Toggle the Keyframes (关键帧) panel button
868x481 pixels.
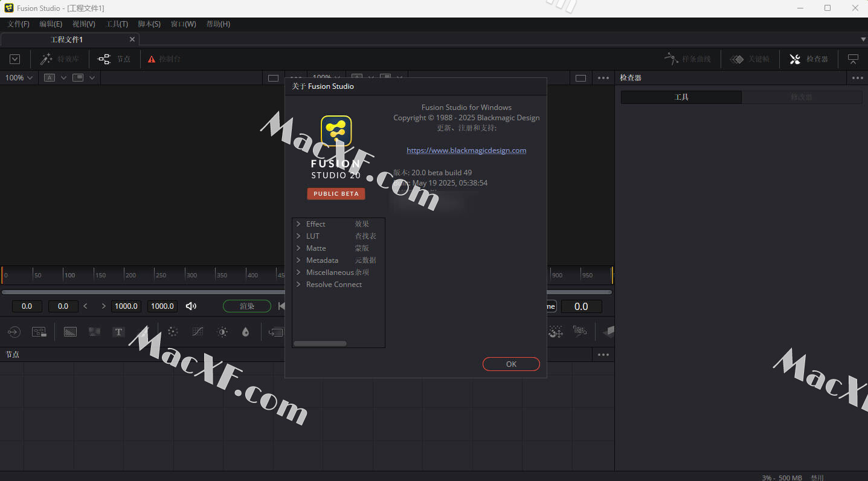(750, 59)
